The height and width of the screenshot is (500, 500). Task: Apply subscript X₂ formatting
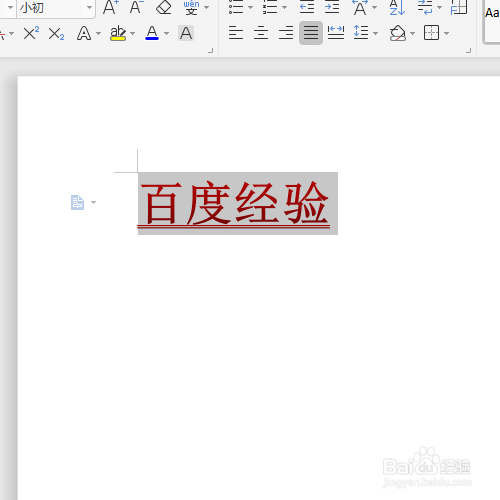[x=56, y=34]
